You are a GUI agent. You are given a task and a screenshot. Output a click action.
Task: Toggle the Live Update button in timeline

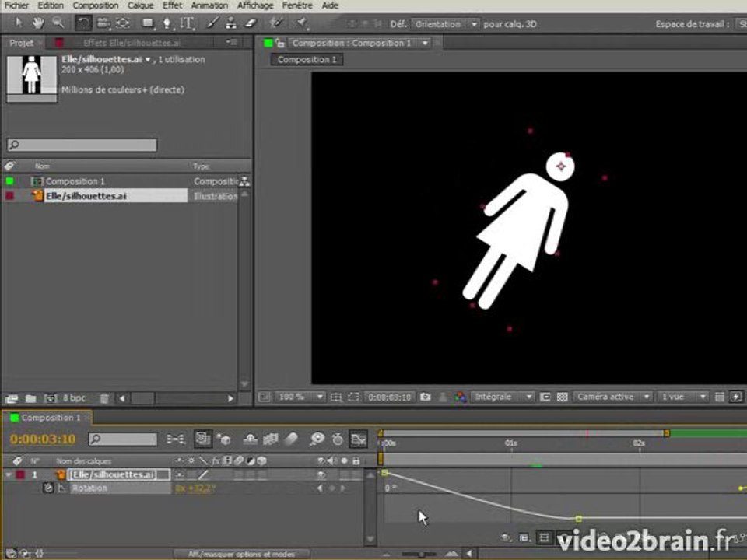click(x=203, y=439)
